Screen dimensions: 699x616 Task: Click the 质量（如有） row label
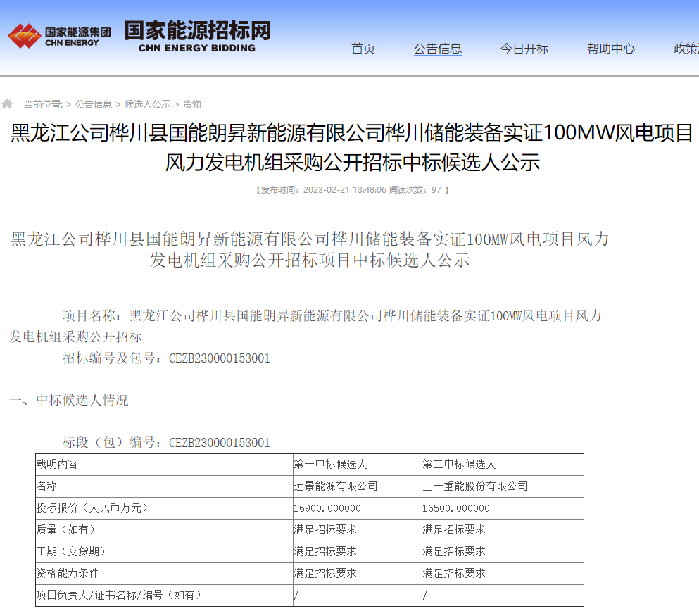coord(164,530)
